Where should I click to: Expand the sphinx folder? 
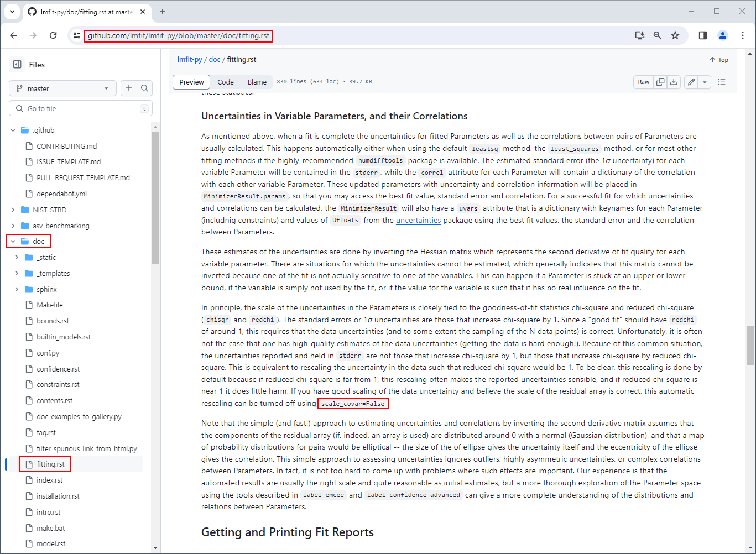(17, 290)
